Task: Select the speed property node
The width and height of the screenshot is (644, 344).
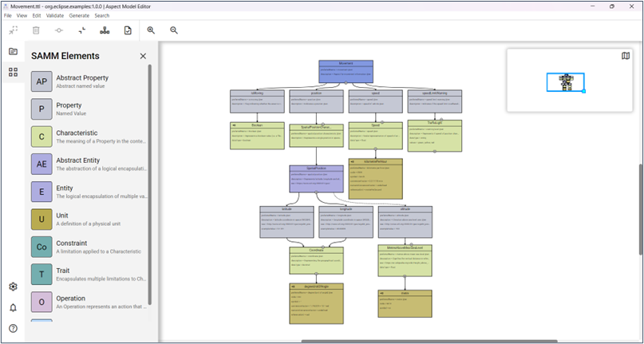Action: point(375,101)
